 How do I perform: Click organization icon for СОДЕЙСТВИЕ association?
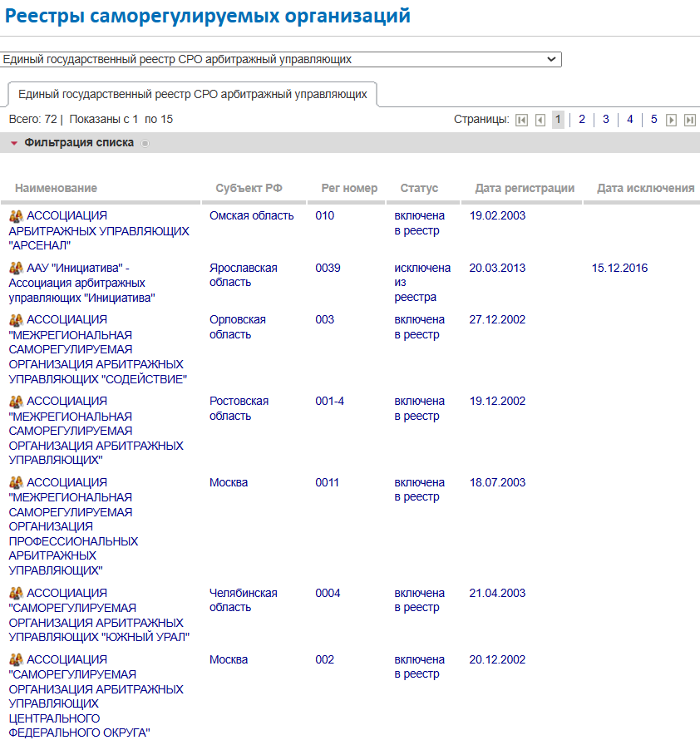(x=16, y=320)
